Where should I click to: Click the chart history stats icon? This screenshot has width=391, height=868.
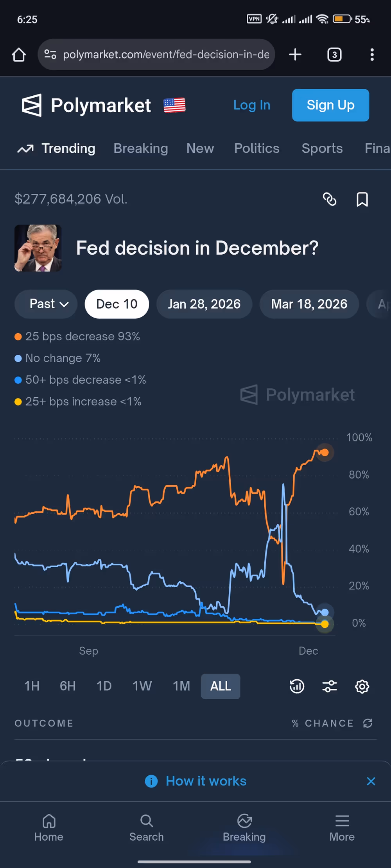[x=297, y=686]
